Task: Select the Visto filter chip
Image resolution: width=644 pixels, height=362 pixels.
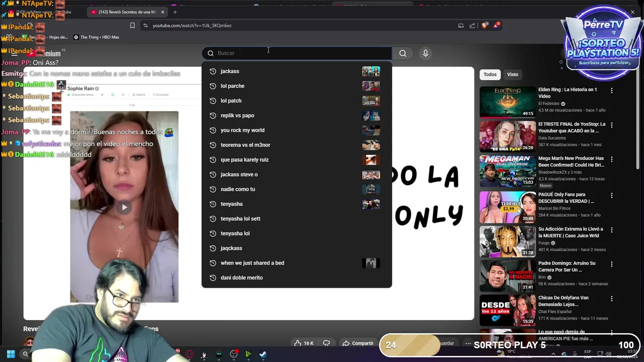Action: 513,74
